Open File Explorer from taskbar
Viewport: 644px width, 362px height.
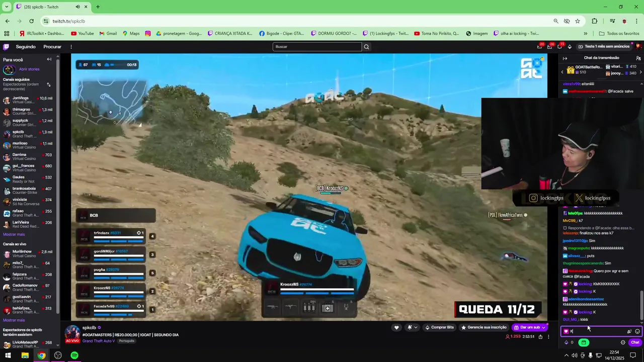tap(25, 355)
